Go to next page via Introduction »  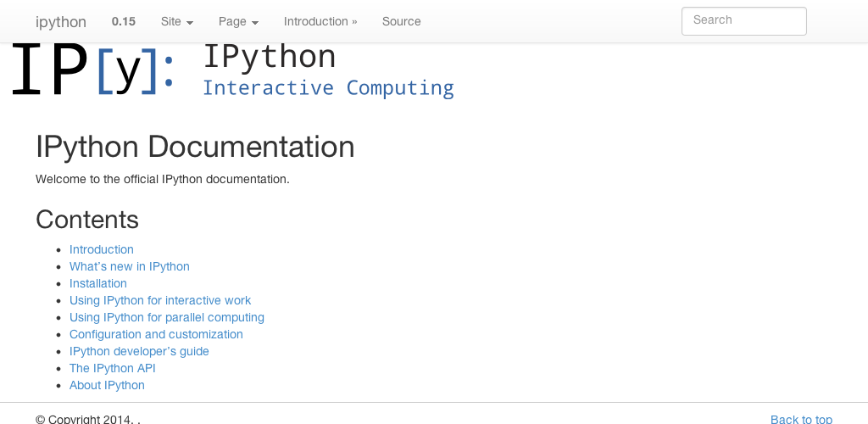320,21
